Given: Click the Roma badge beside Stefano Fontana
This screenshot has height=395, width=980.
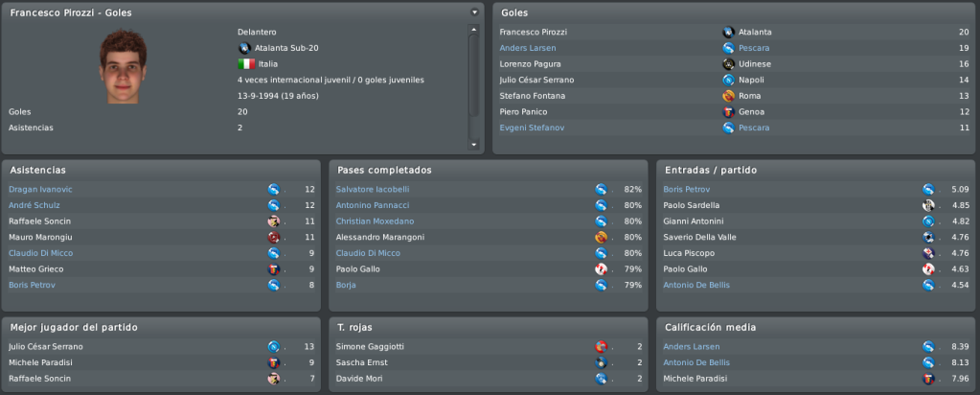Looking at the screenshot, I should 728,96.
